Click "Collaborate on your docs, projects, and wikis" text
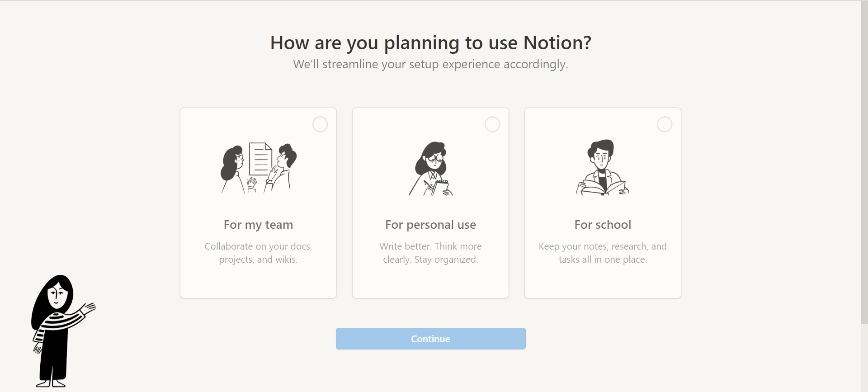Image resolution: width=868 pixels, height=392 pixels. [258, 253]
